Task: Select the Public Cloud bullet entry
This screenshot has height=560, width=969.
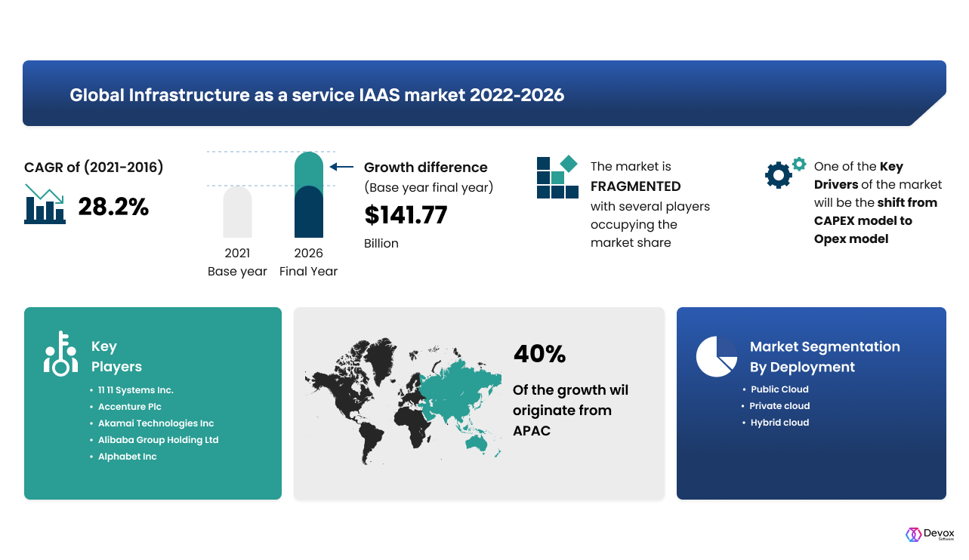Action: (779, 389)
